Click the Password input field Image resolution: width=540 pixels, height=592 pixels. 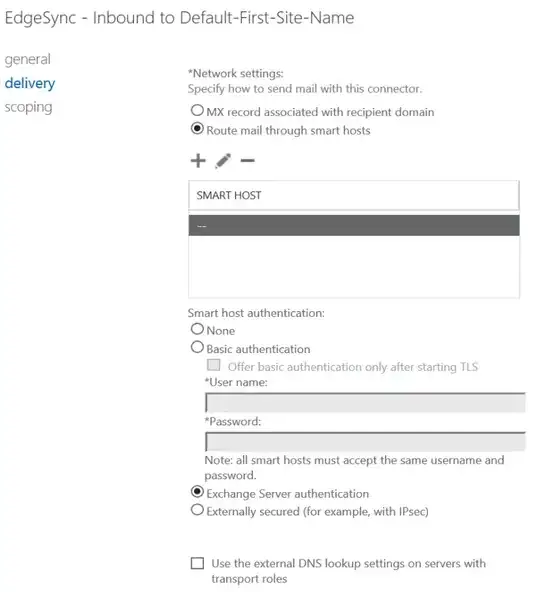pos(365,441)
